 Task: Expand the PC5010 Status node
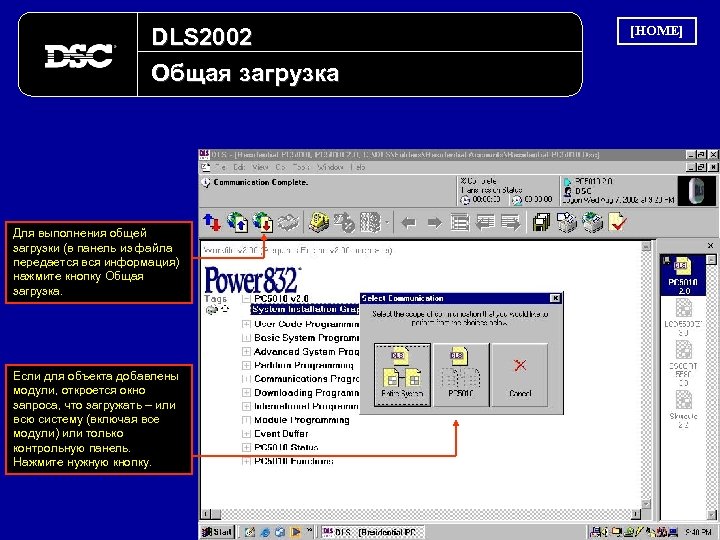click(246, 447)
